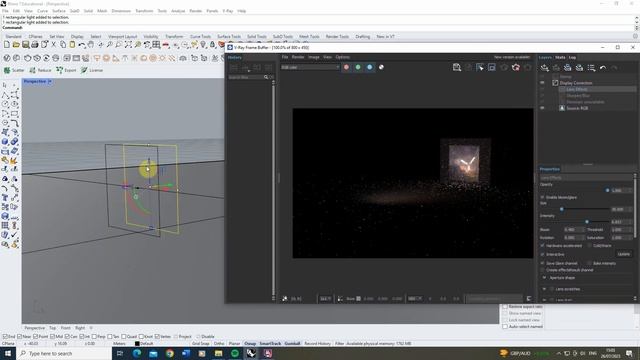The height and width of the screenshot is (360, 640).
Task: Click the Cut scissors icon in Rhino toolbar
Action: (x=53, y=45)
